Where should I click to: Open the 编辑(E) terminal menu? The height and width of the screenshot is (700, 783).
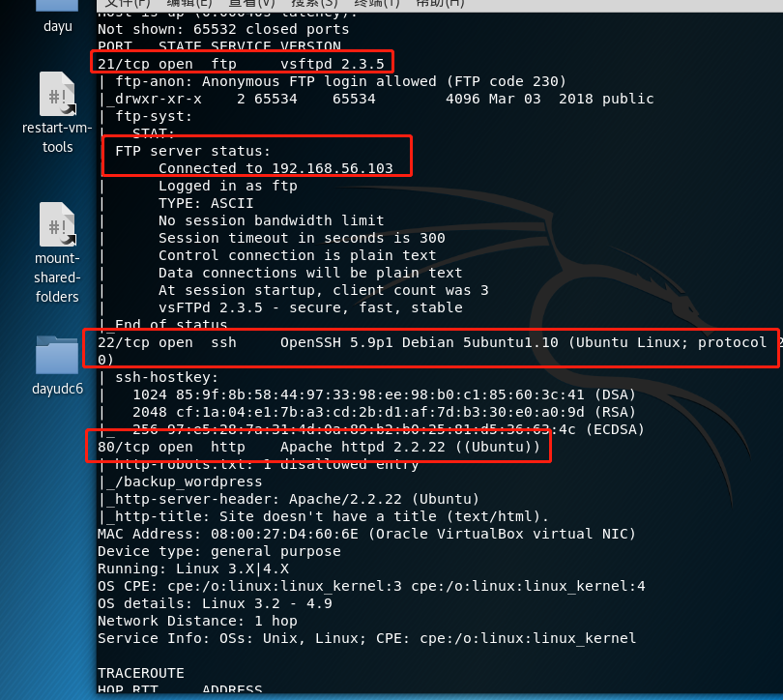pos(189,4)
